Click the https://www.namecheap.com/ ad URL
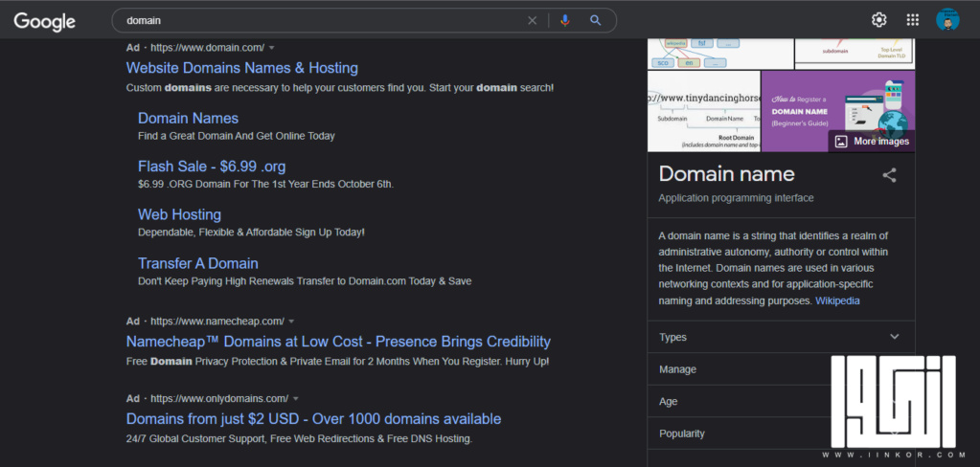The width and height of the screenshot is (980, 467). 217,321
